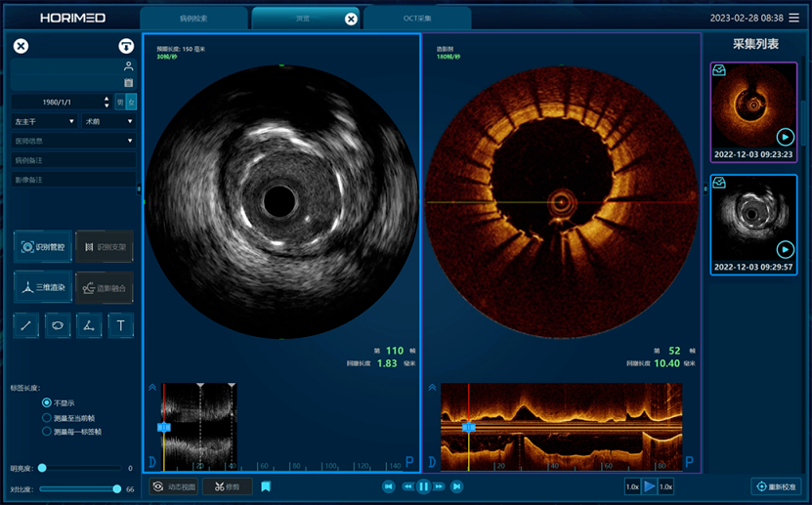Open the 术前 procedure stage dropdown
812x505 pixels.
[x=108, y=121]
